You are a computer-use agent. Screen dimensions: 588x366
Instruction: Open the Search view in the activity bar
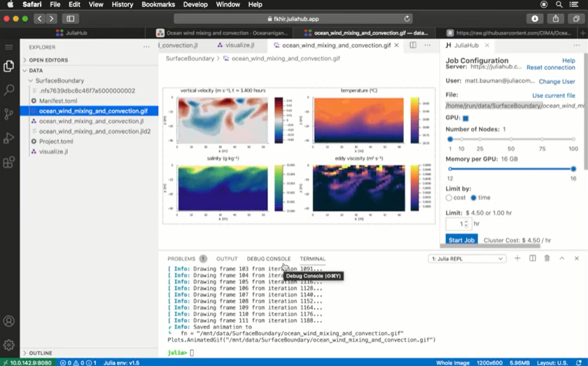pos(8,90)
